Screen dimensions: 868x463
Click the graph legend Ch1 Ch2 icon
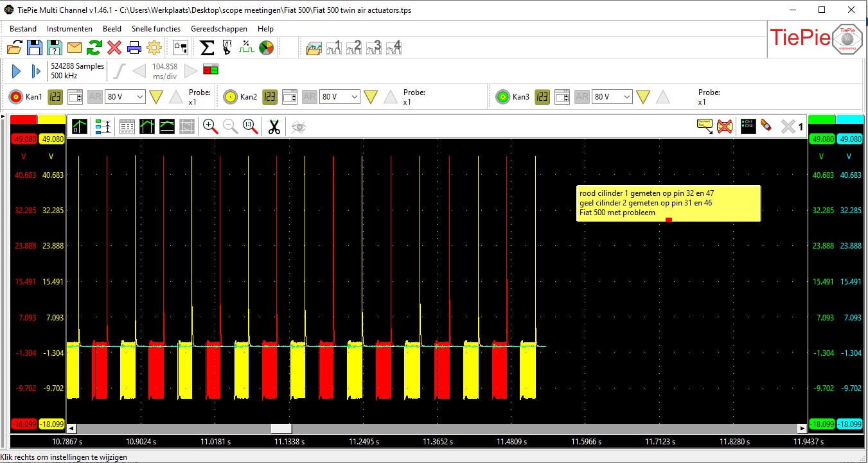[x=747, y=126]
